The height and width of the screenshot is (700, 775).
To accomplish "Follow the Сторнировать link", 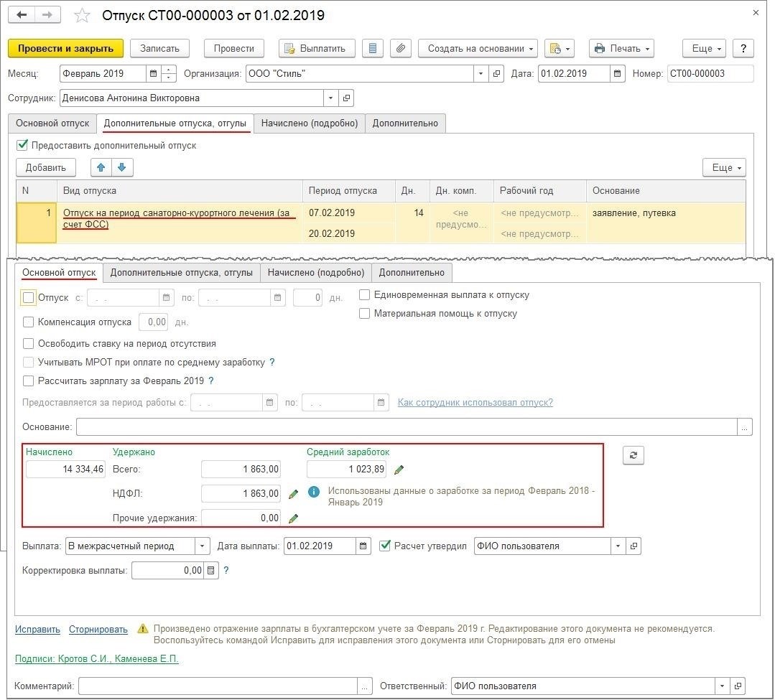I will [x=98, y=630].
